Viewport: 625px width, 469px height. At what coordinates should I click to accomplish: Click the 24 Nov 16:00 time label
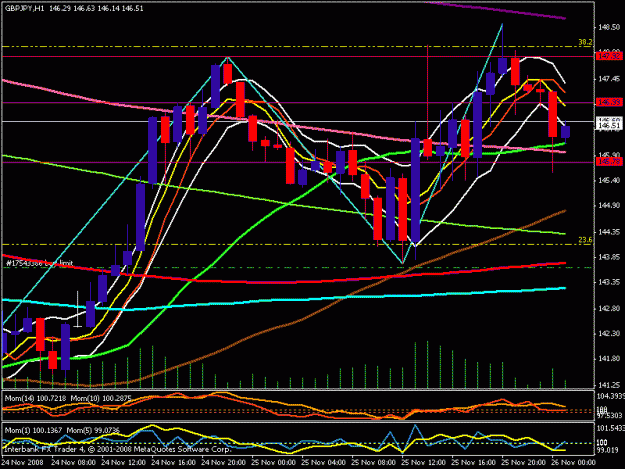click(173, 463)
